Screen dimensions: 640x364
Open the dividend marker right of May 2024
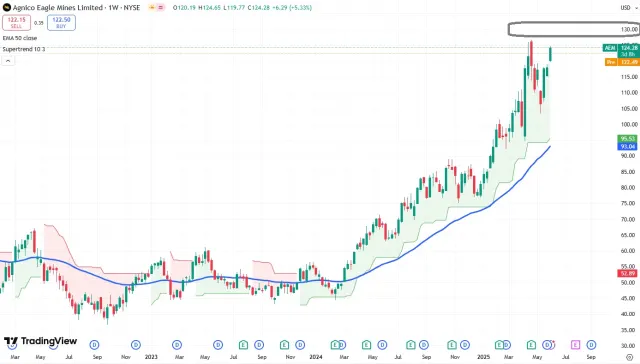tap(382, 345)
